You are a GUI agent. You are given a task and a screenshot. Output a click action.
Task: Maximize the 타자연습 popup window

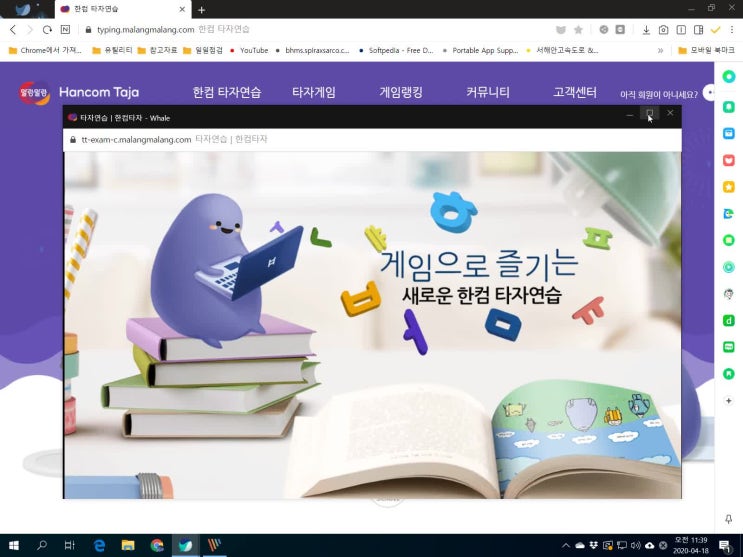650,113
